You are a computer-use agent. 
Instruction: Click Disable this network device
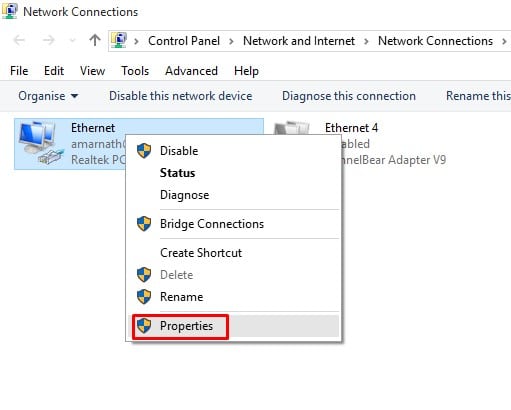click(181, 96)
